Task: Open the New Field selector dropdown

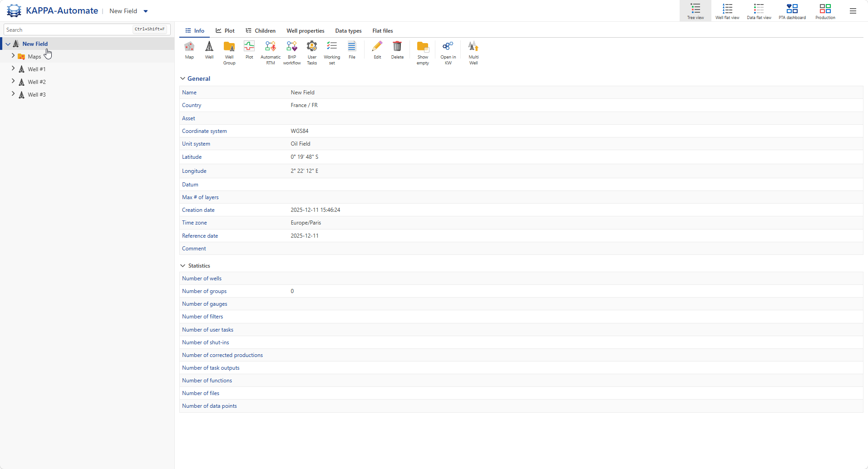Action: coord(146,11)
